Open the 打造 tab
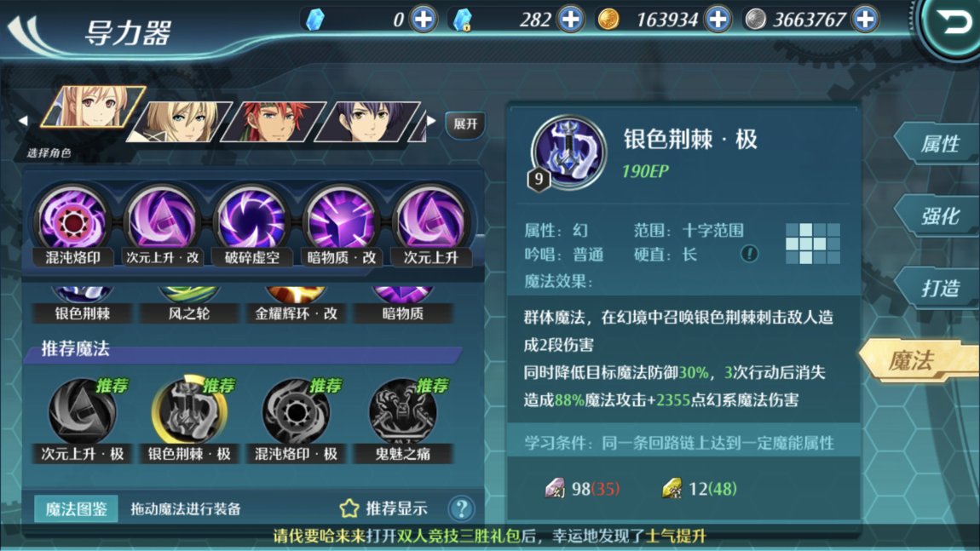980x551 pixels. tap(937, 288)
